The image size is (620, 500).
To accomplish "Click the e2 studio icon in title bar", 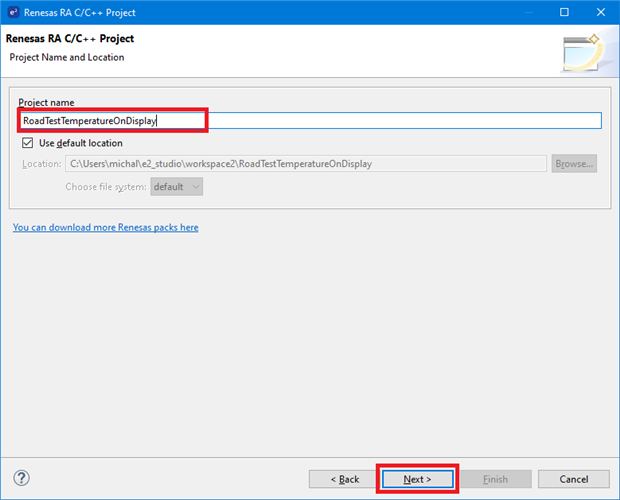I will tap(13, 12).
